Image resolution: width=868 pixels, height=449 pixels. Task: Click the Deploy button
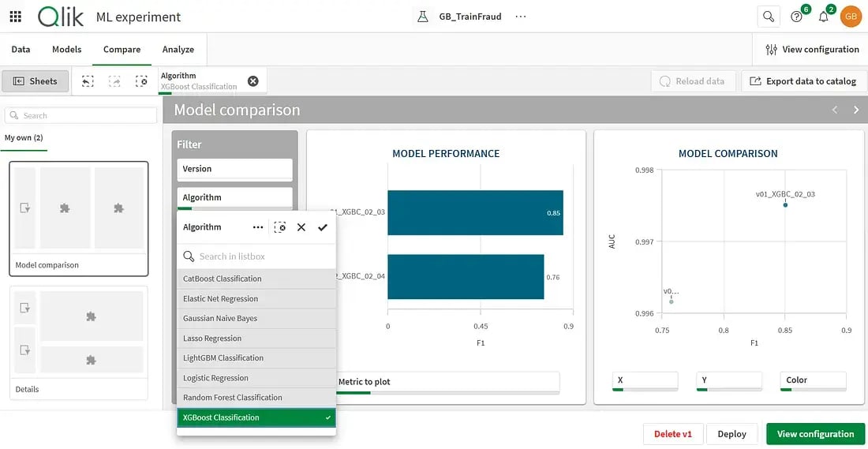[x=731, y=434]
